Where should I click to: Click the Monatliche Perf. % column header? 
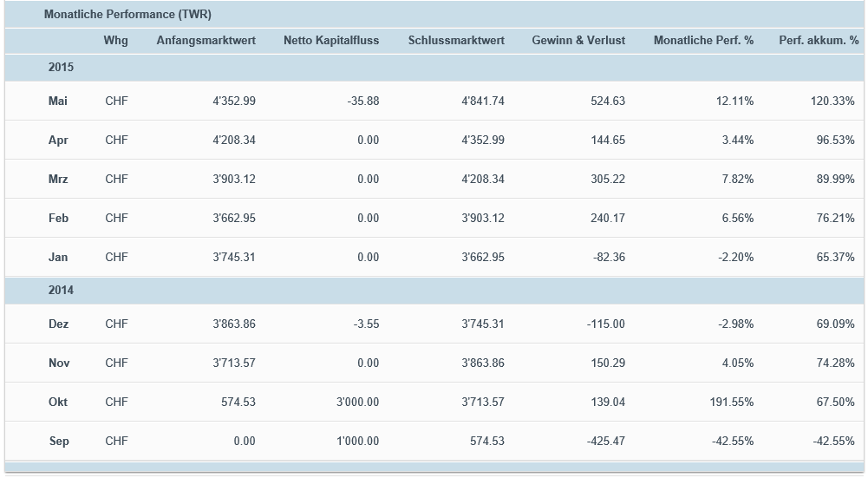coord(703,41)
